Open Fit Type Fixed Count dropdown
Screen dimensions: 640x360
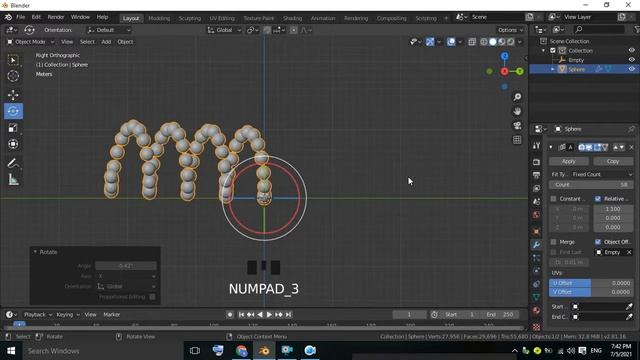602,174
